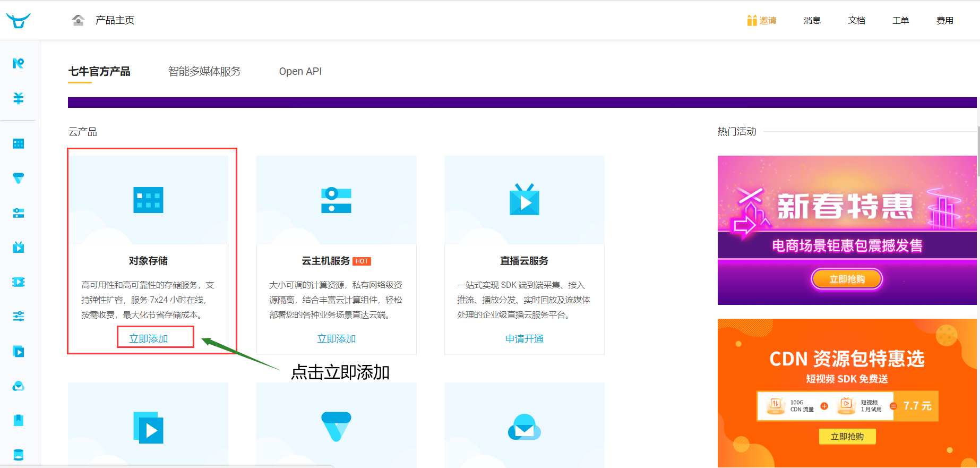Screen dimensions: 980x468
Task: Select the database cylinder icon in sidebar
Action: click(x=19, y=455)
